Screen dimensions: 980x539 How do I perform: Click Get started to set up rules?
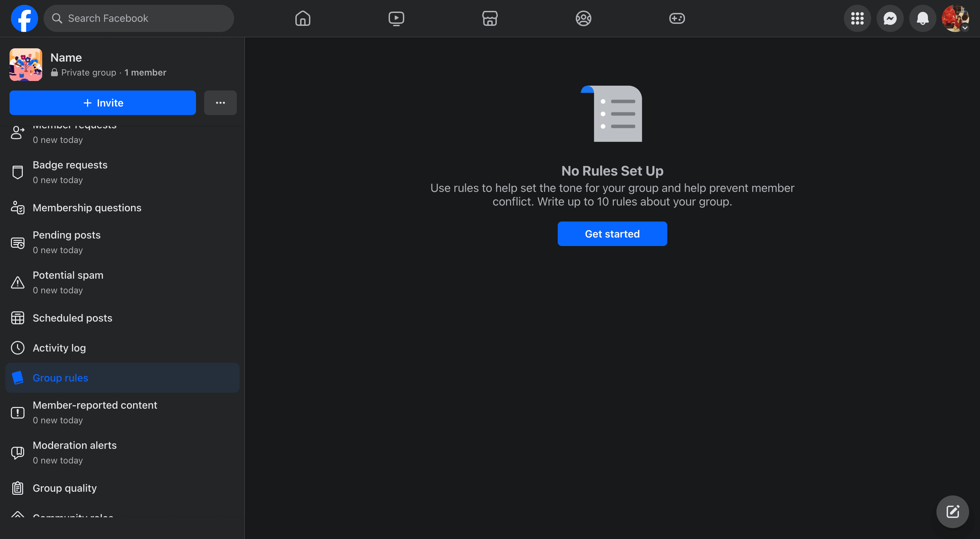(612, 233)
